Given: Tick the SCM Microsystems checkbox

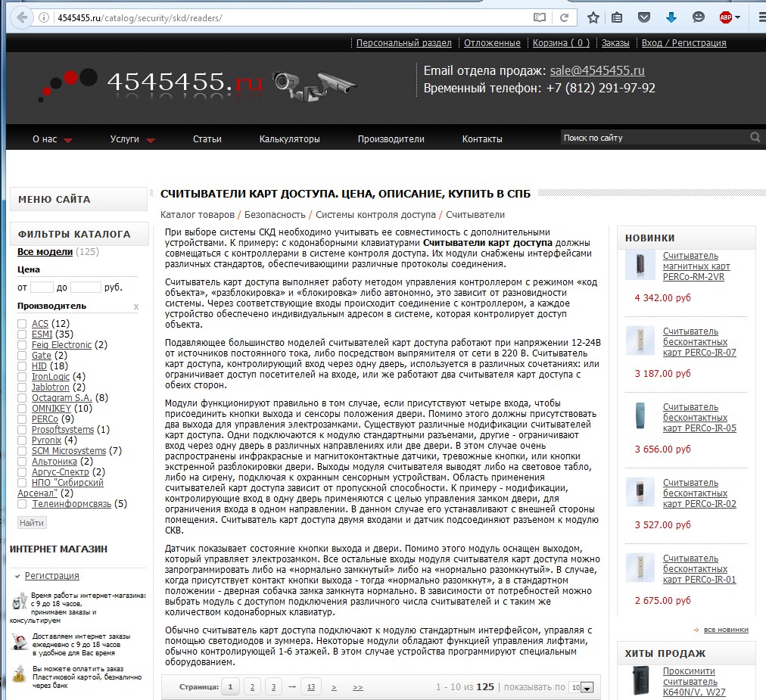Looking at the screenshot, I should pos(22,451).
